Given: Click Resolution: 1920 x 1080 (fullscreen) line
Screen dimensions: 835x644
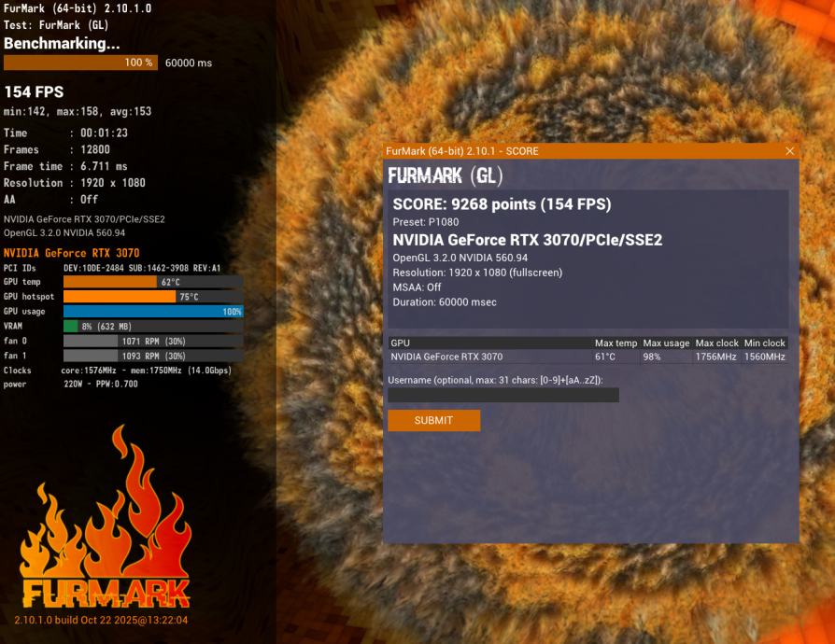Looking at the screenshot, I should 477,273.
